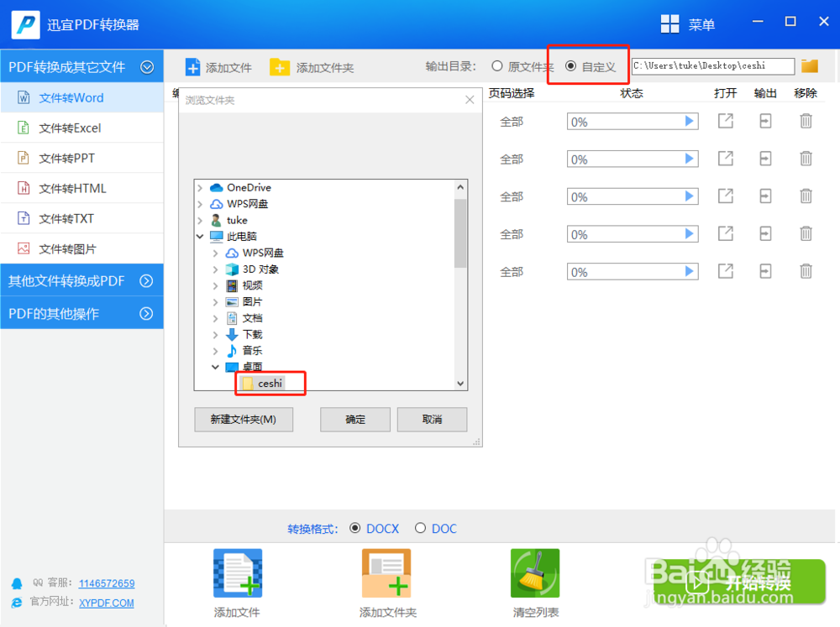
Task: Open the 文件转HTML menu item
Action: [82, 188]
